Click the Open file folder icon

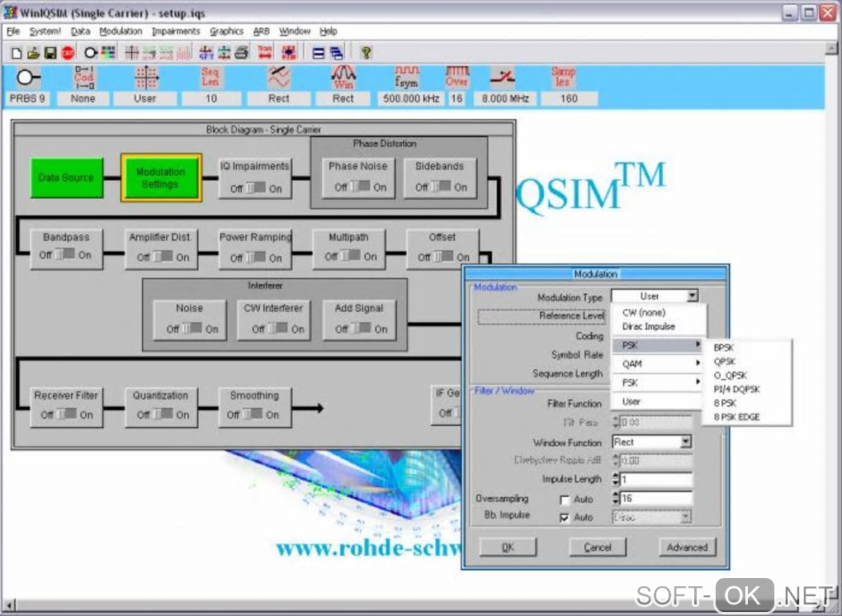(33, 53)
